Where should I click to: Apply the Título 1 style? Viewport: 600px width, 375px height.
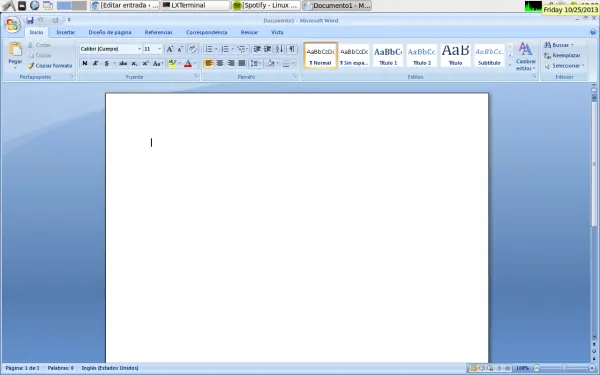[x=388, y=55]
